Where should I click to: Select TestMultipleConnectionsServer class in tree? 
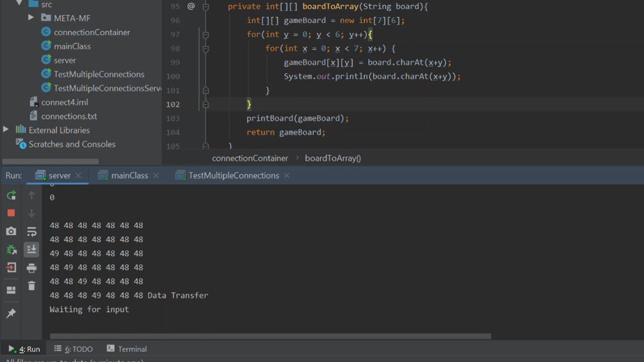pos(108,88)
